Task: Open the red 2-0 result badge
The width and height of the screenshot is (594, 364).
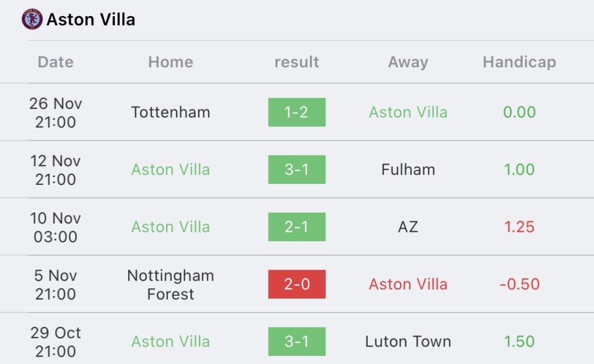Action: pos(296,284)
